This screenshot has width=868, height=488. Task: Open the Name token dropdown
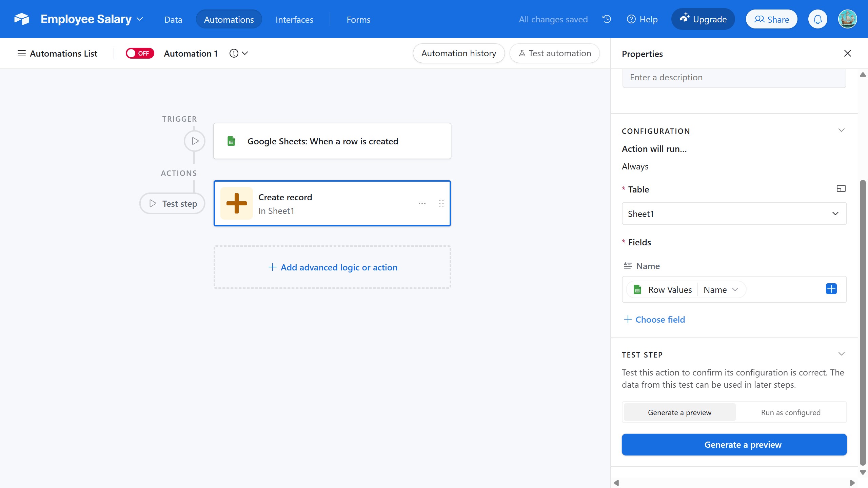pos(721,290)
